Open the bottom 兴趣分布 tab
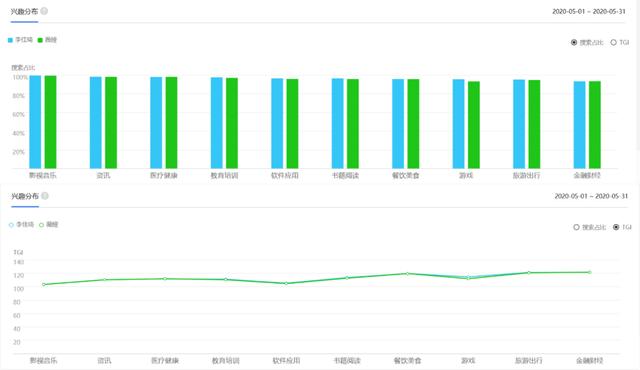Image resolution: width=640 pixels, height=370 pixels. 25,196
